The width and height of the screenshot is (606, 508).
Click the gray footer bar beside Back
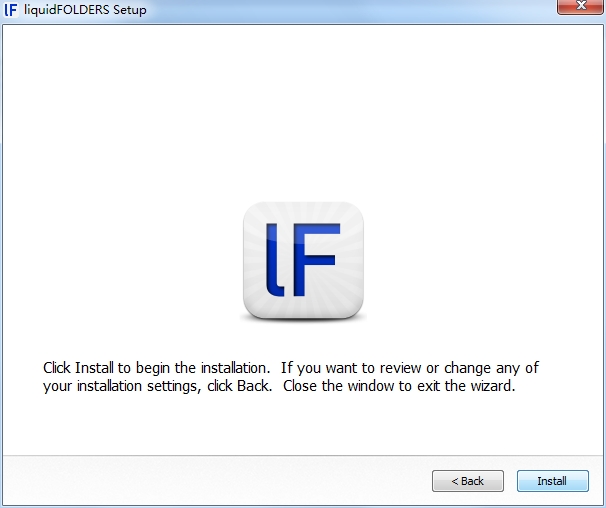216,481
